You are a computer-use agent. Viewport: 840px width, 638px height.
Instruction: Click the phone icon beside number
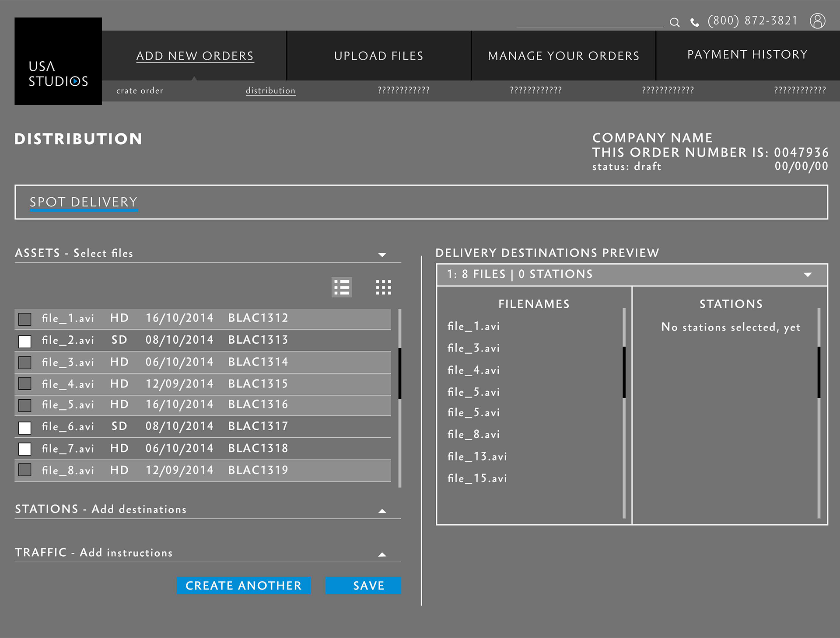[x=694, y=22]
